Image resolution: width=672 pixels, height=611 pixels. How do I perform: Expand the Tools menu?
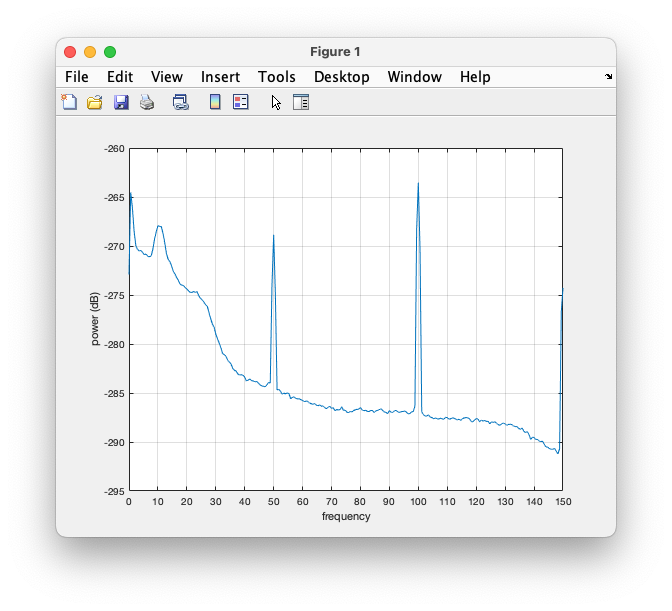pyautogui.click(x=277, y=77)
